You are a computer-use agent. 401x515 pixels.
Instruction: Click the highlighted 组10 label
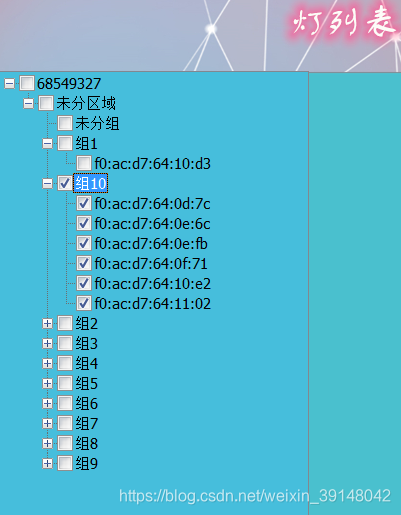tap(91, 183)
